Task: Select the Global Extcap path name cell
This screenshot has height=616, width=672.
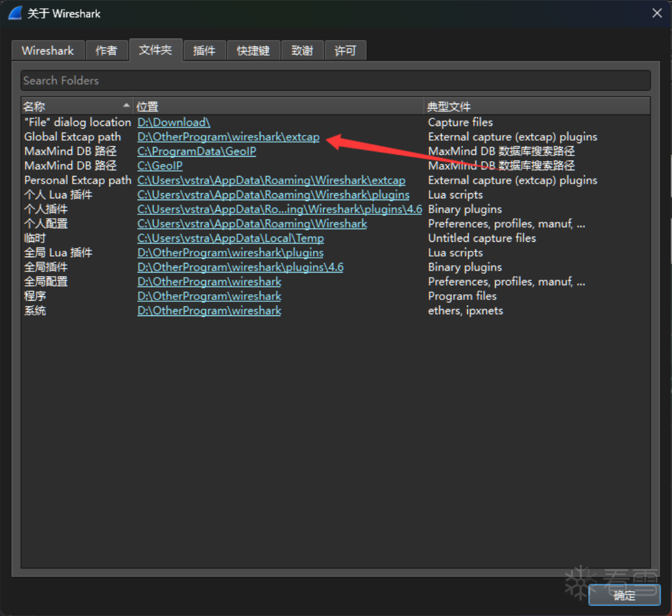Action: tap(72, 137)
